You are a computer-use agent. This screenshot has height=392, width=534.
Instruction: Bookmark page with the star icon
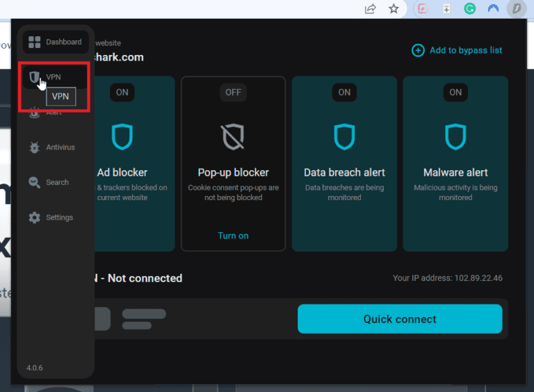click(x=394, y=8)
